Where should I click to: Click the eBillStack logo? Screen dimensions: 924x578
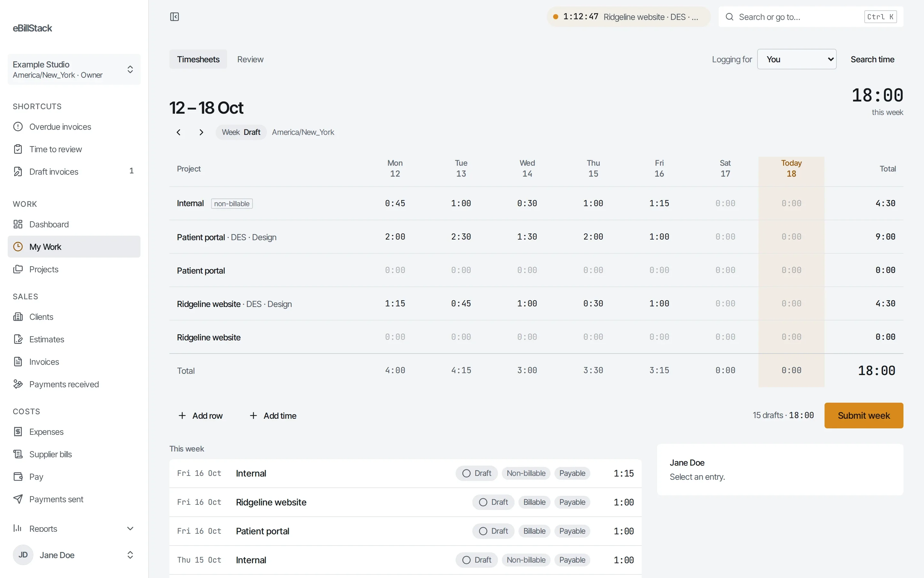point(32,28)
